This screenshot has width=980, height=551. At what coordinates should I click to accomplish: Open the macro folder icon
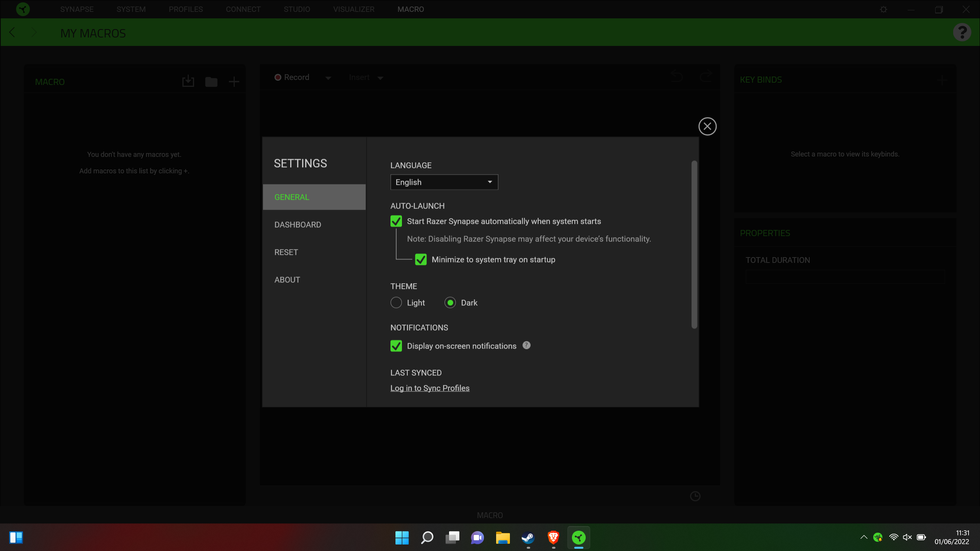click(x=211, y=81)
